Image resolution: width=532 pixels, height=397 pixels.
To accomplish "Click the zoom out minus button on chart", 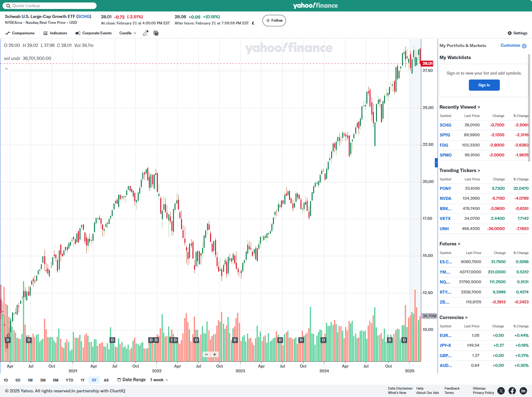I will pos(206,355).
